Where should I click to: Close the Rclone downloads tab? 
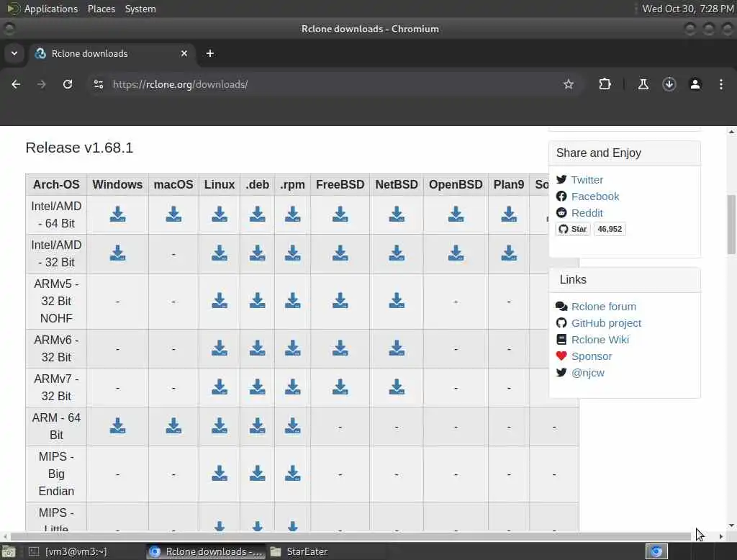pos(184,53)
